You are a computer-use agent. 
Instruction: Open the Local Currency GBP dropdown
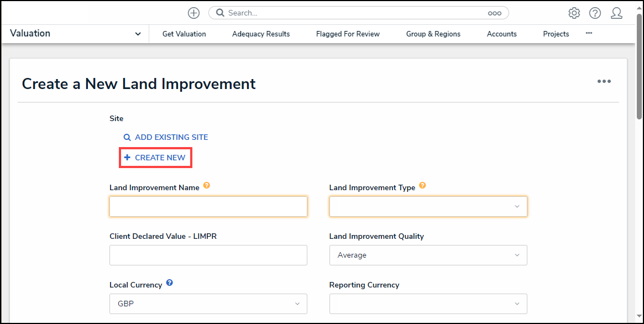208,304
